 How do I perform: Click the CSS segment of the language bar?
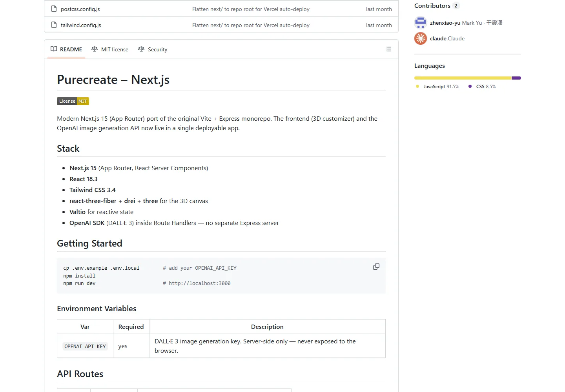(517, 78)
